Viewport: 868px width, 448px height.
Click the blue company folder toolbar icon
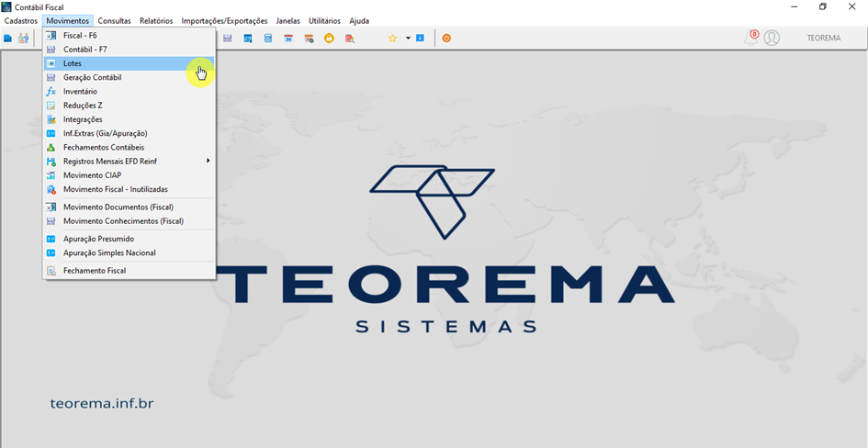pos(7,39)
